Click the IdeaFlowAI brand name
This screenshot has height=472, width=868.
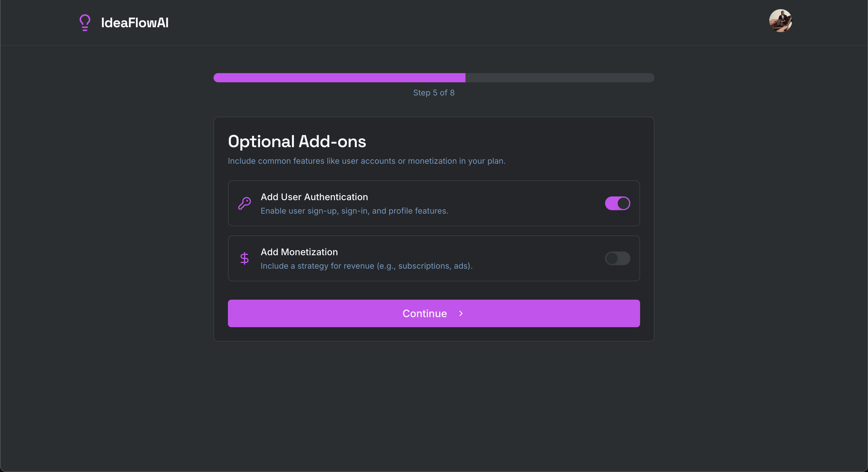click(135, 22)
